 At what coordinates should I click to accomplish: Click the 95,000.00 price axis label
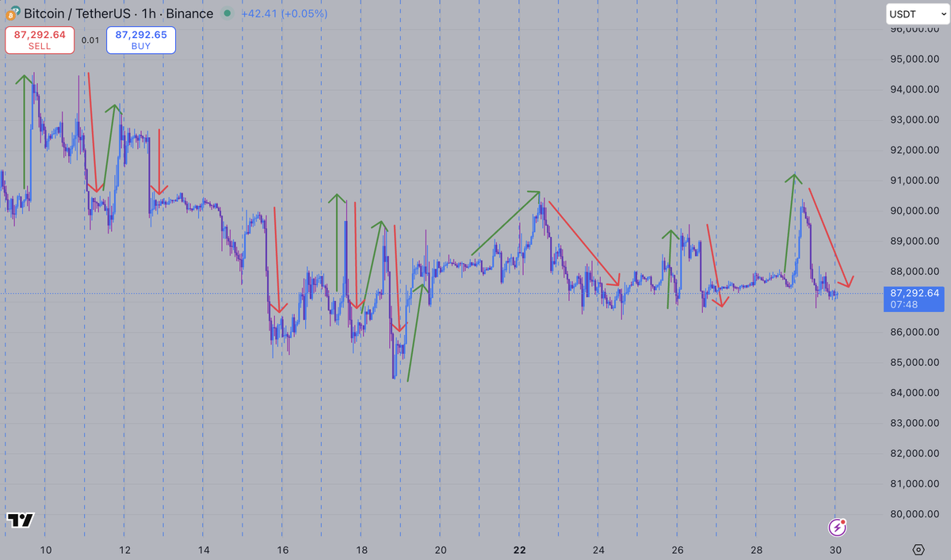(915, 59)
